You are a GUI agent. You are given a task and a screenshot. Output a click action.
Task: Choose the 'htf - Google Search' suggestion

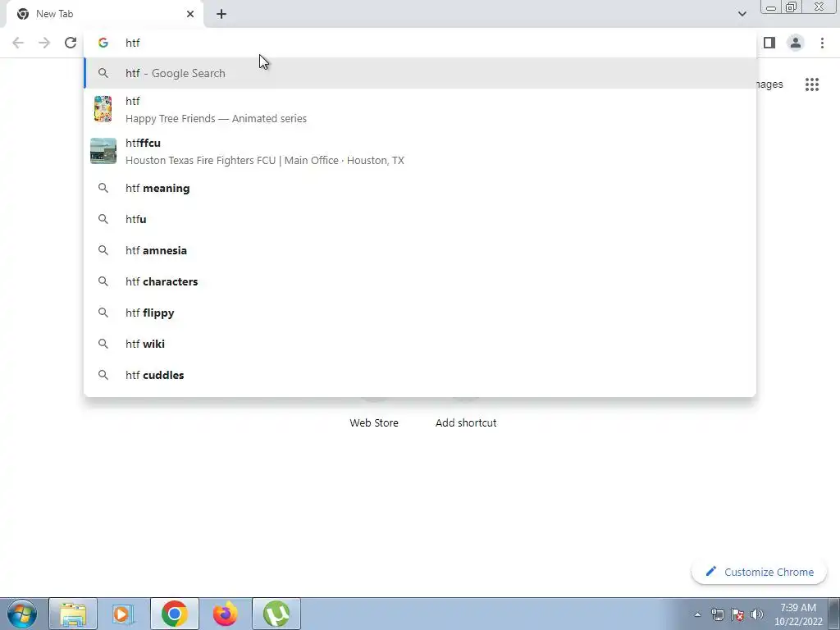coord(420,73)
